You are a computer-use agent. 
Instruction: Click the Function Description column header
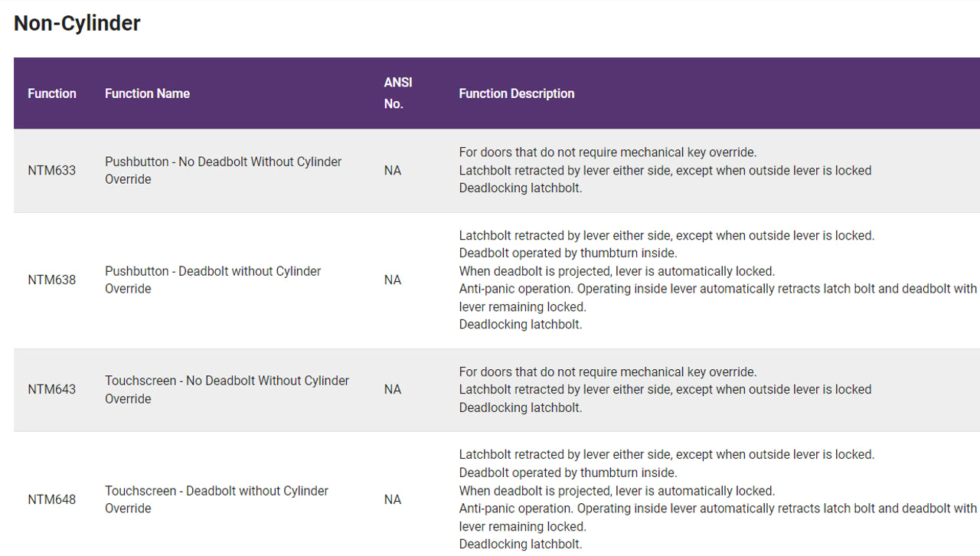(x=517, y=93)
